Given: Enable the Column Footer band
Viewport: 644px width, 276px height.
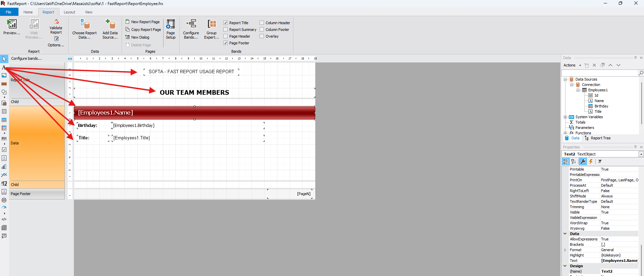Looking at the screenshot, I should click(262, 30).
